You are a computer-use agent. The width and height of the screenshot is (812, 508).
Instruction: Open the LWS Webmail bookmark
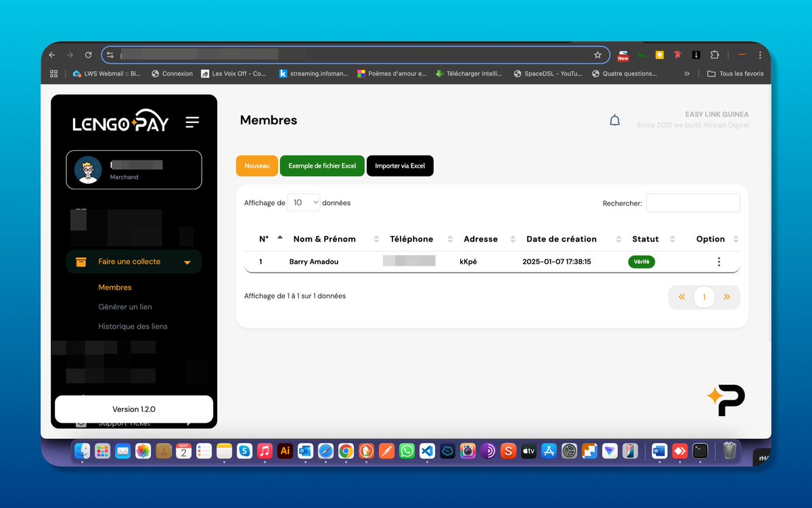click(107, 74)
